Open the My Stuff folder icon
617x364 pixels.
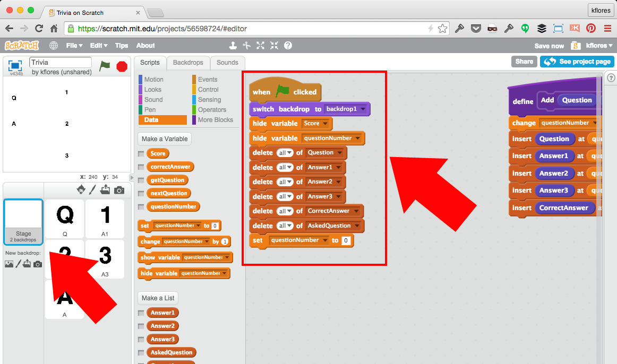576,46
